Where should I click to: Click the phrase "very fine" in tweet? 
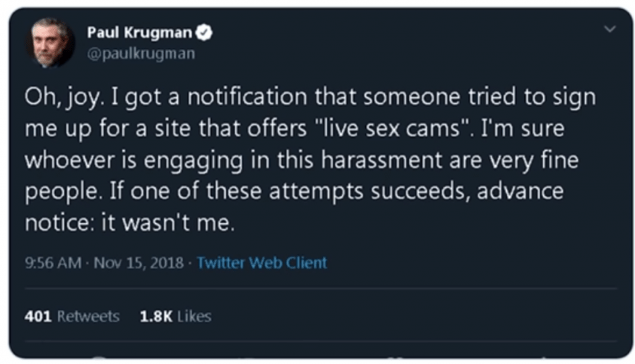click(x=534, y=161)
